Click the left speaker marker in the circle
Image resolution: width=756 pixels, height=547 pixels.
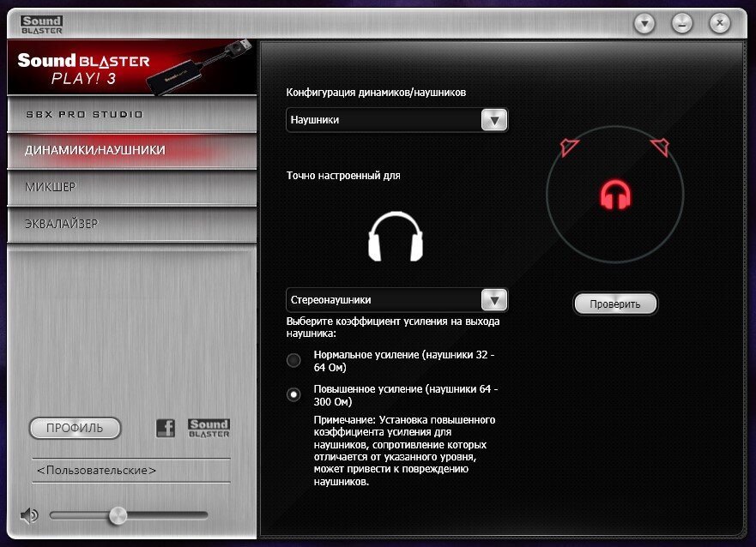coord(569,147)
